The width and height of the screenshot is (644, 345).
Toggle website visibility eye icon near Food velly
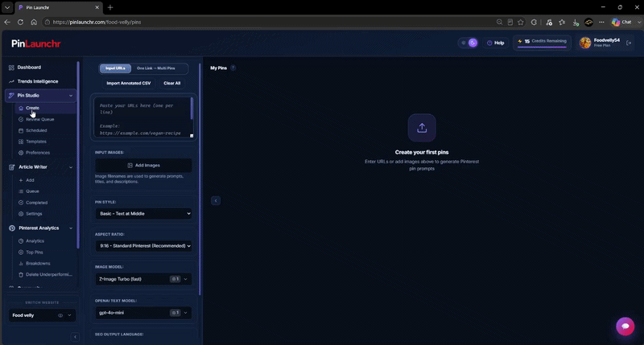click(x=60, y=315)
